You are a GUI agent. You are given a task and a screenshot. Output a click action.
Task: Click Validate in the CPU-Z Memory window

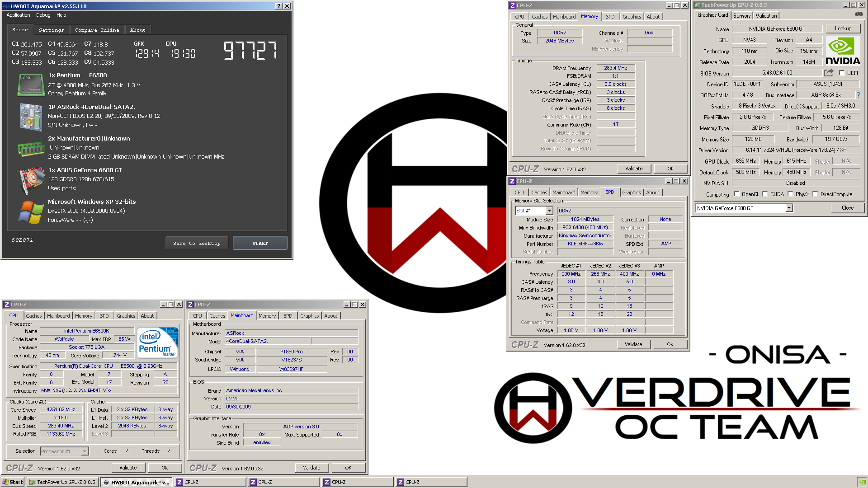tap(634, 169)
